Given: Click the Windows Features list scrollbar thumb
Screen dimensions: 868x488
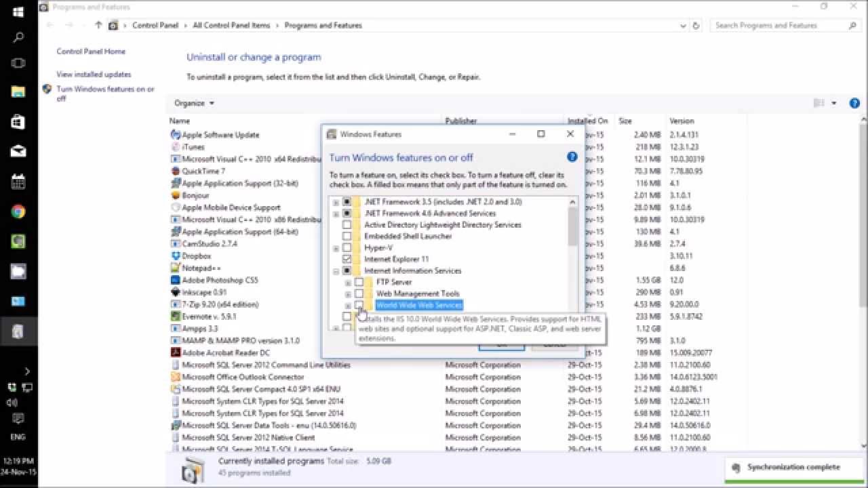Looking at the screenshot, I should tap(573, 226).
